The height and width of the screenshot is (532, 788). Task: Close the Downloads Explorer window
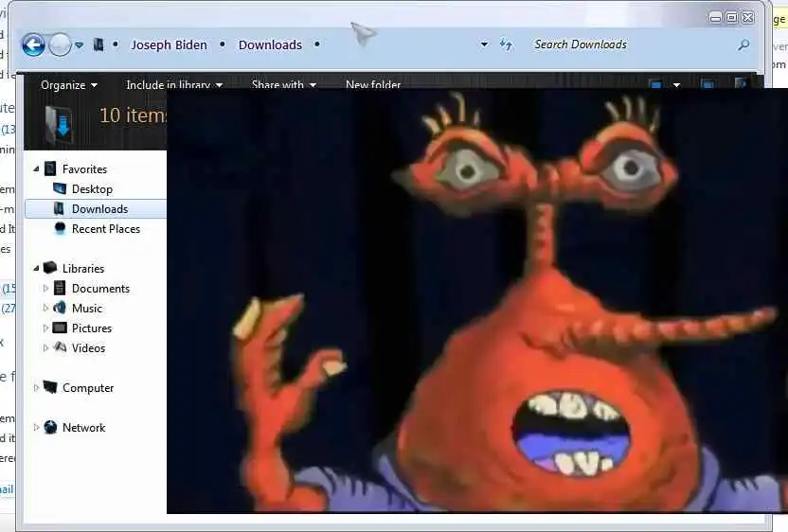pos(748,18)
